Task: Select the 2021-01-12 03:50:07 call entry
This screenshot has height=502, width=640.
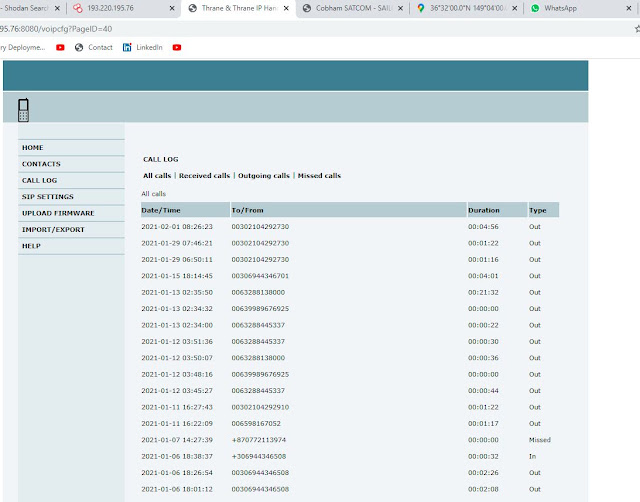Action: (350, 358)
